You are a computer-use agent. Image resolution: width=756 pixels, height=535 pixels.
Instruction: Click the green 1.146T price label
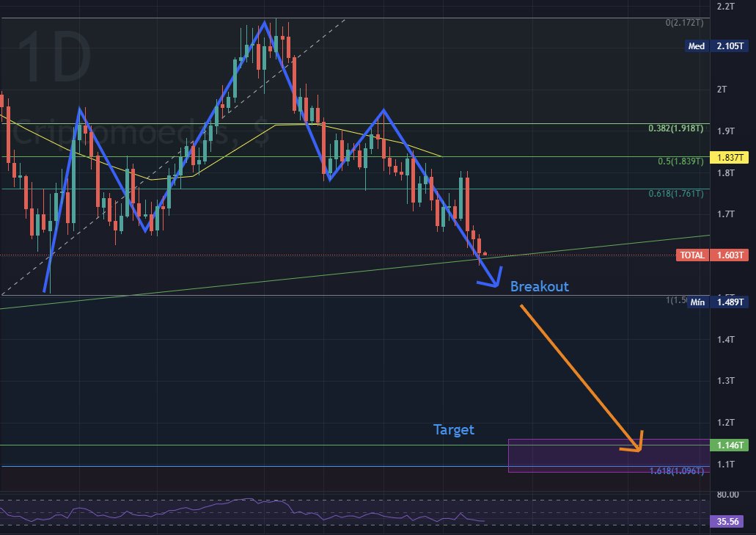[729, 445]
